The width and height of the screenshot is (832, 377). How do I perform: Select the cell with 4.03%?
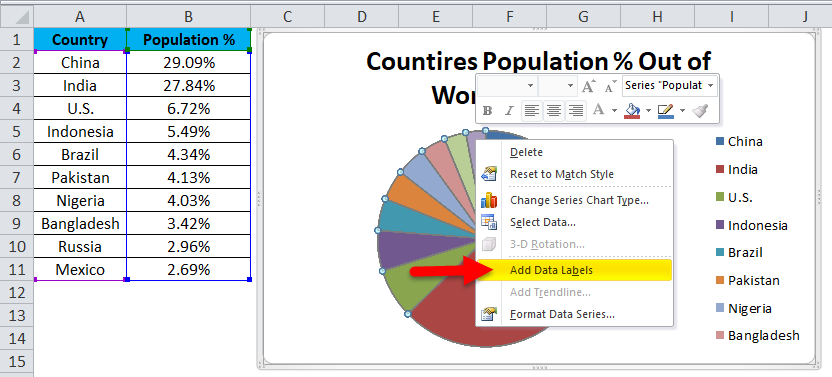[x=188, y=201]
